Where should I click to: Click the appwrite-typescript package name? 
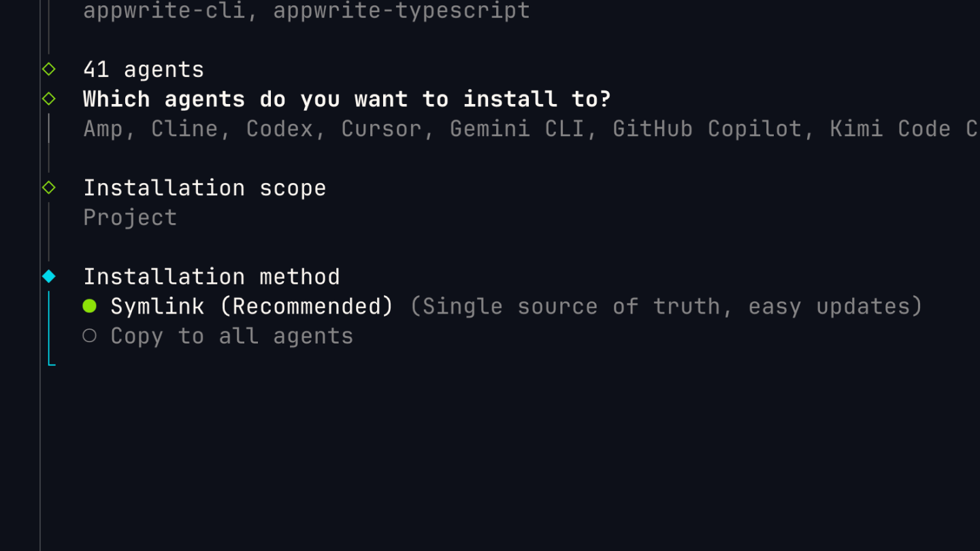[402, 10]
